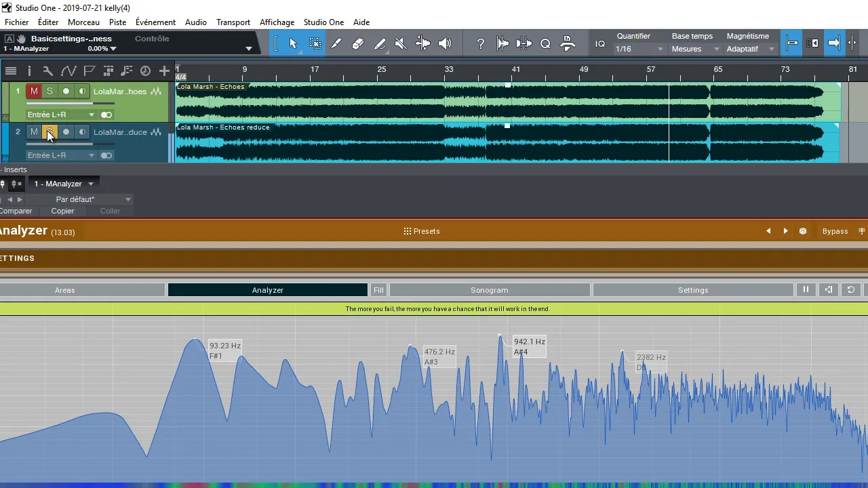The image size is (868, 488).
Task: Select the Bend tool
Action: pyautogui.click(x=422, y=43)
